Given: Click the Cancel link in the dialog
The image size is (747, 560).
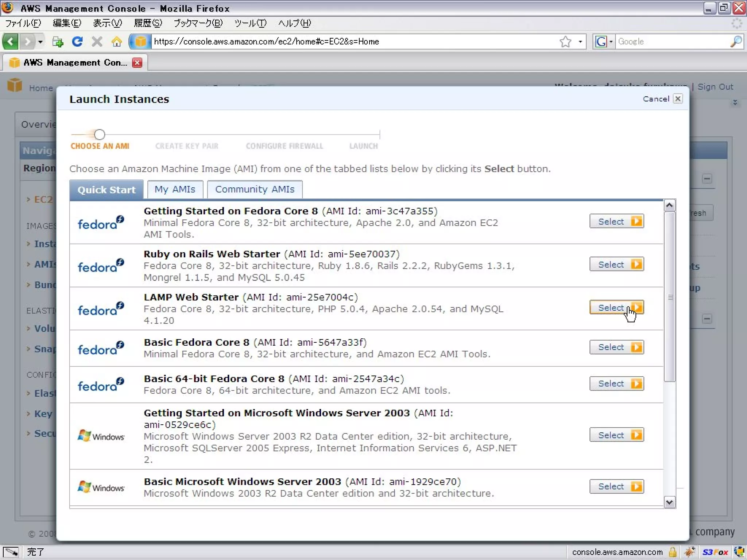Looking at the screenshot, I should pyautogui.click(x=656, y=99).
